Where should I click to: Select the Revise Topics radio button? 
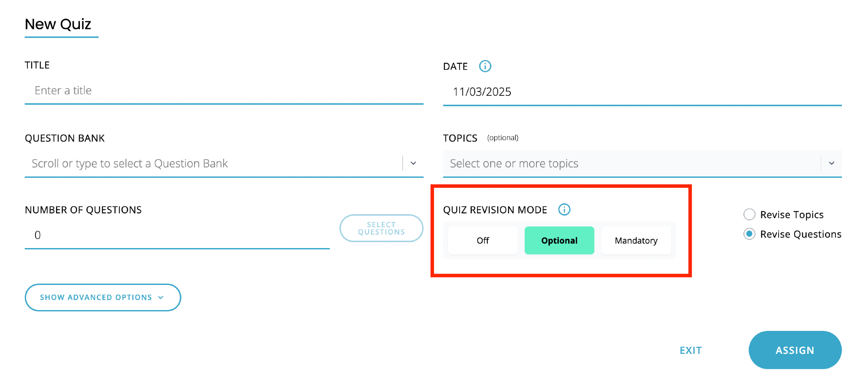click(750, 215)
